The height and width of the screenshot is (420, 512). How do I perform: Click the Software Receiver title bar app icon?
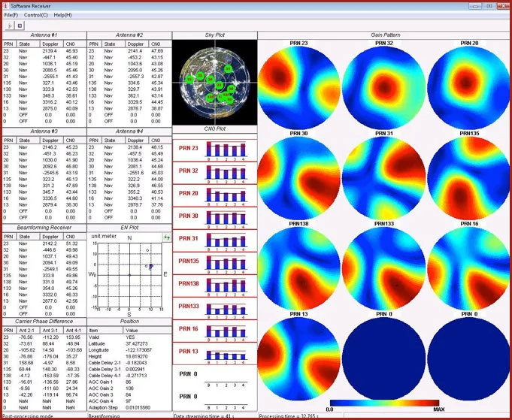coord(5,6)
